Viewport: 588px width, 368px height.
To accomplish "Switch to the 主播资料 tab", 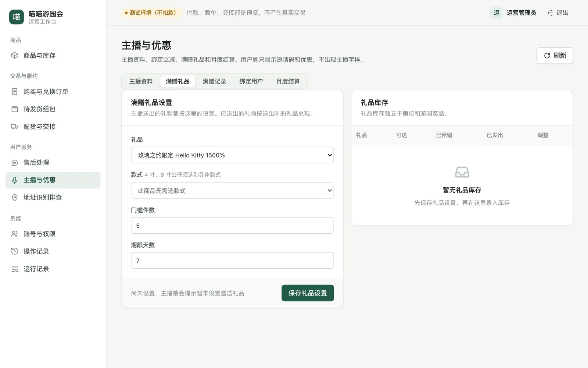I will [x=141, y=81].
